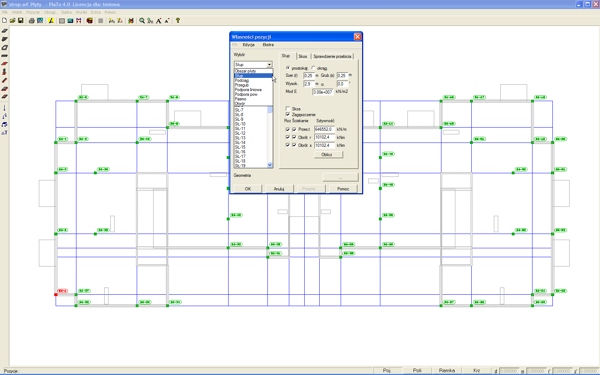Click the Geometria ellipsis button
This screenshot has height=375, width=600.
[340, 177]
